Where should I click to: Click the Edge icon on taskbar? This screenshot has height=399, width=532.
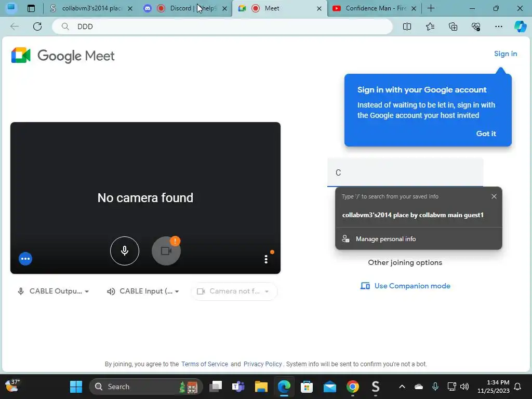coord(284,387)
